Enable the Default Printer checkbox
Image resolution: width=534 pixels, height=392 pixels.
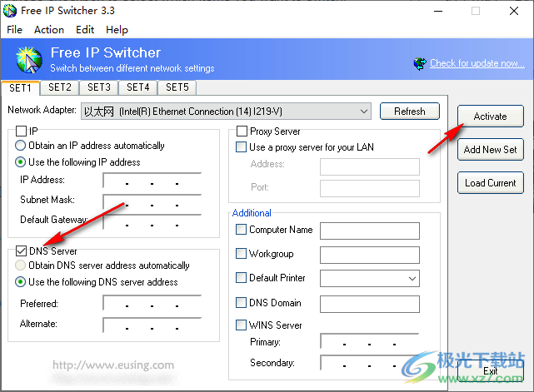(x=241, y=277)
